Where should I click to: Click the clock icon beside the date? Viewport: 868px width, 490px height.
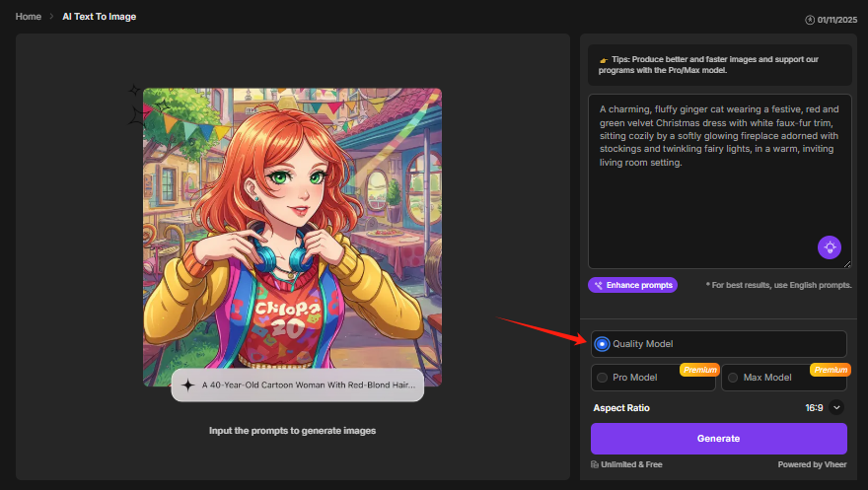810,19
